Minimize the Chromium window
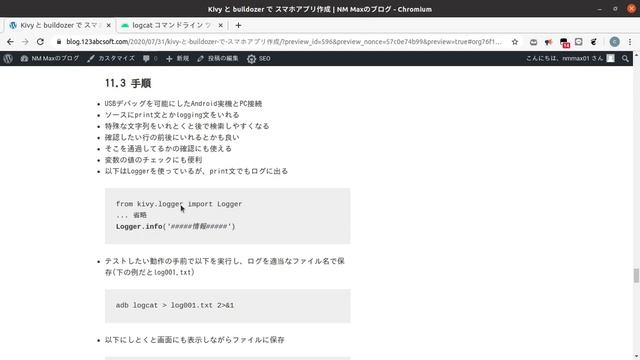 click(600, 9)
